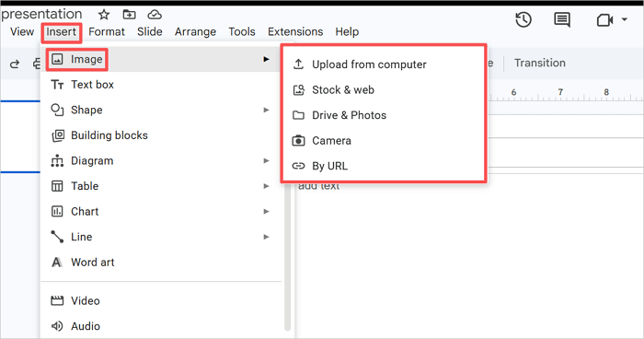The image size is (644, 339).
Task: Click the cloud saved status icon
Action: [155, 16]
